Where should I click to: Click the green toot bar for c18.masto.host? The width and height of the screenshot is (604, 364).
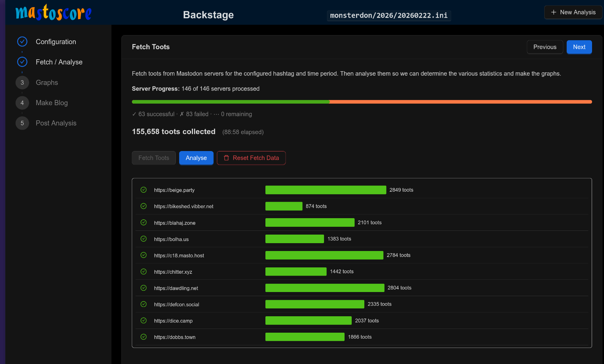click(324, 255)
